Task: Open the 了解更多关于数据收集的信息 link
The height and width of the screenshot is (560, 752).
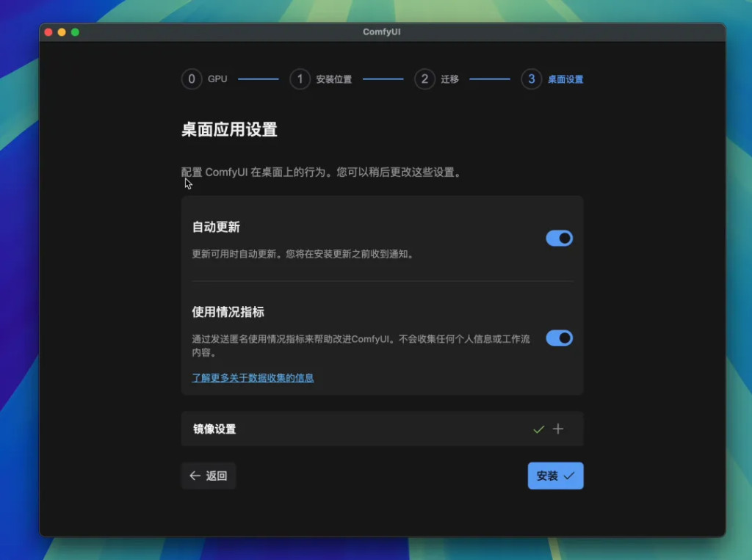Action: [253, 378]
